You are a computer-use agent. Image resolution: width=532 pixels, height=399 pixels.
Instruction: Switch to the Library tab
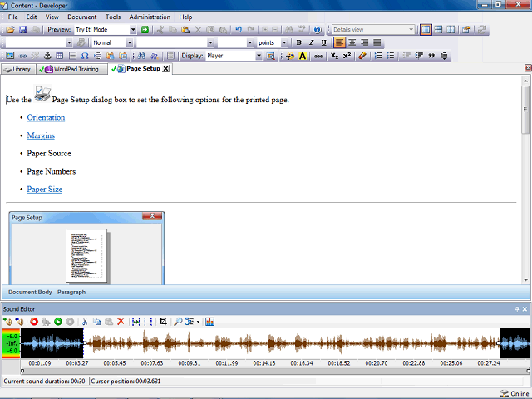(18, 69)
